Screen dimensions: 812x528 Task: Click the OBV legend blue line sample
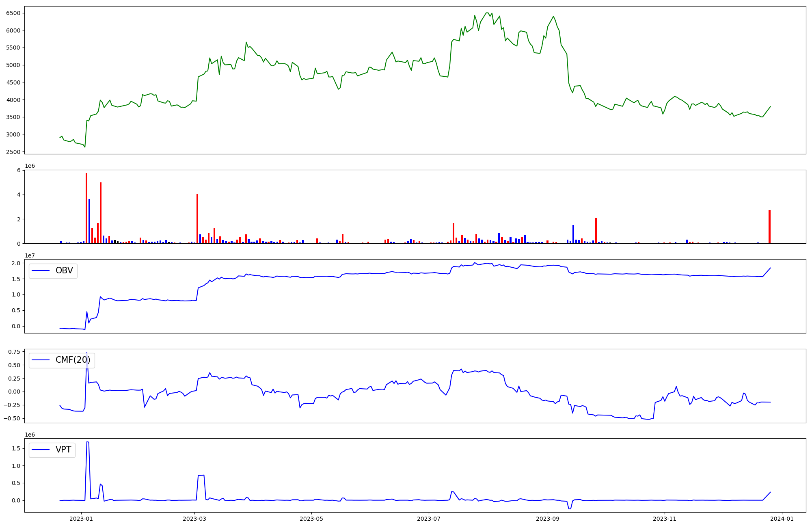41,271
